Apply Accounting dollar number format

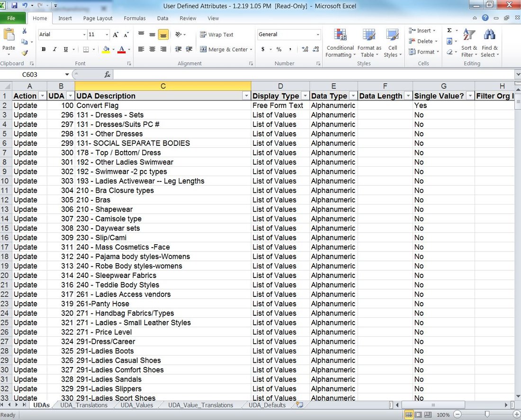[263, 49]
